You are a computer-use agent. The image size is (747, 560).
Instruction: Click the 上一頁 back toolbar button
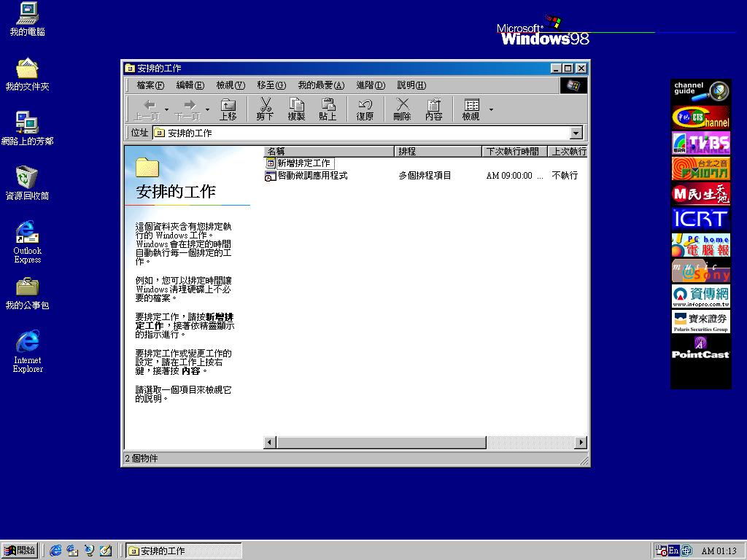[147, 109]
